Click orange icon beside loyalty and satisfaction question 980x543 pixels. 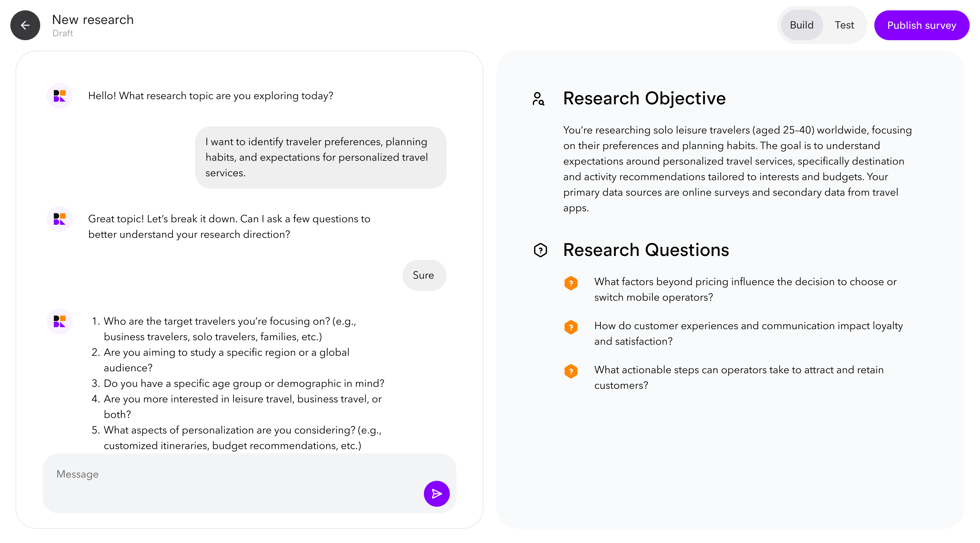coord(571,327)
